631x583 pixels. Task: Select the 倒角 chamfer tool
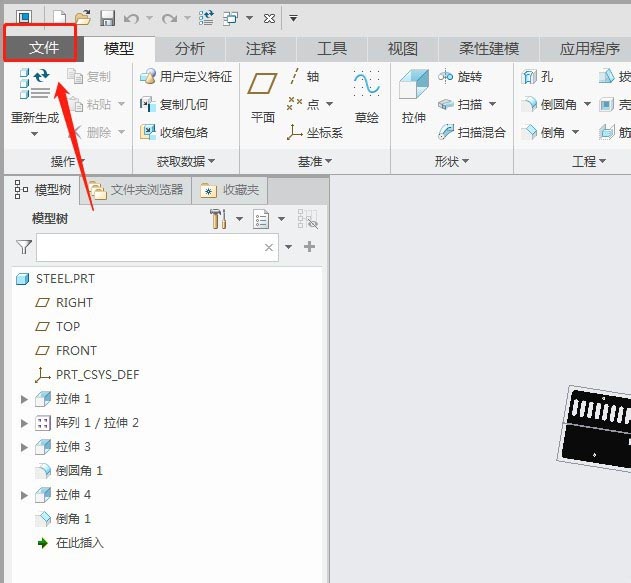[x=542, y=132]
